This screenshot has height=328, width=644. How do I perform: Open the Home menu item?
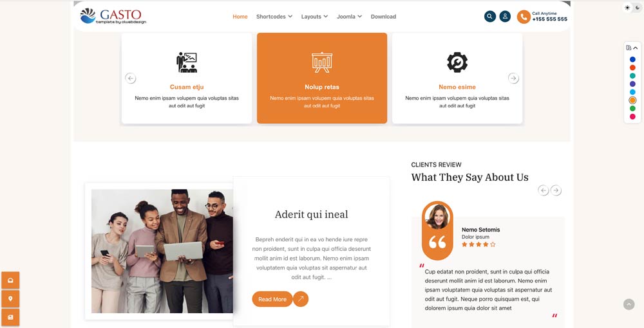(x=240, y=17)
